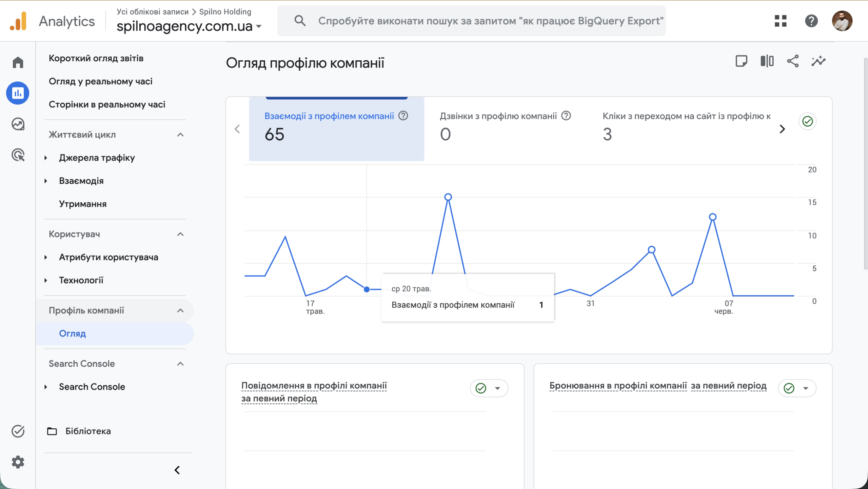The height and width of the screenshot is (489, 868).
Task: Collapse the Користувач section
Action: (x=180, y=234)
